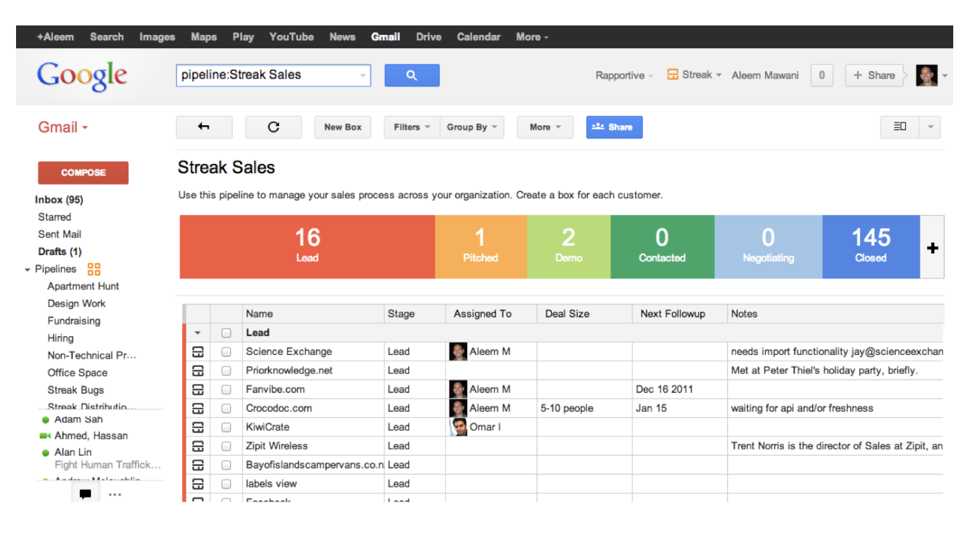The image size is (980, 537).
Task: Expand the search box dropdown arrow
Action: click(x=363, y=76)
